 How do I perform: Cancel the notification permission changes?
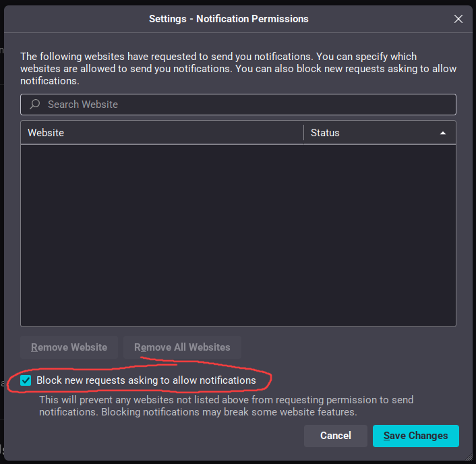point(336,436)
